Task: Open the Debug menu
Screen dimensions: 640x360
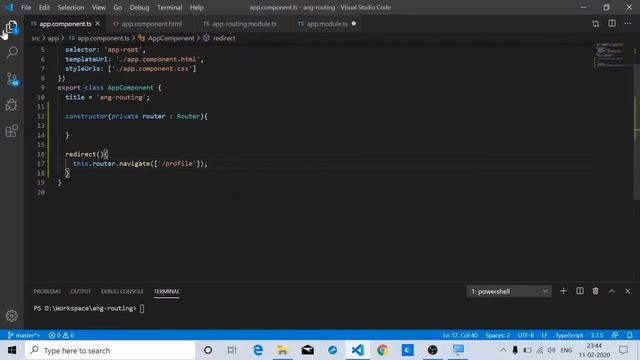Action: (139, 7)
